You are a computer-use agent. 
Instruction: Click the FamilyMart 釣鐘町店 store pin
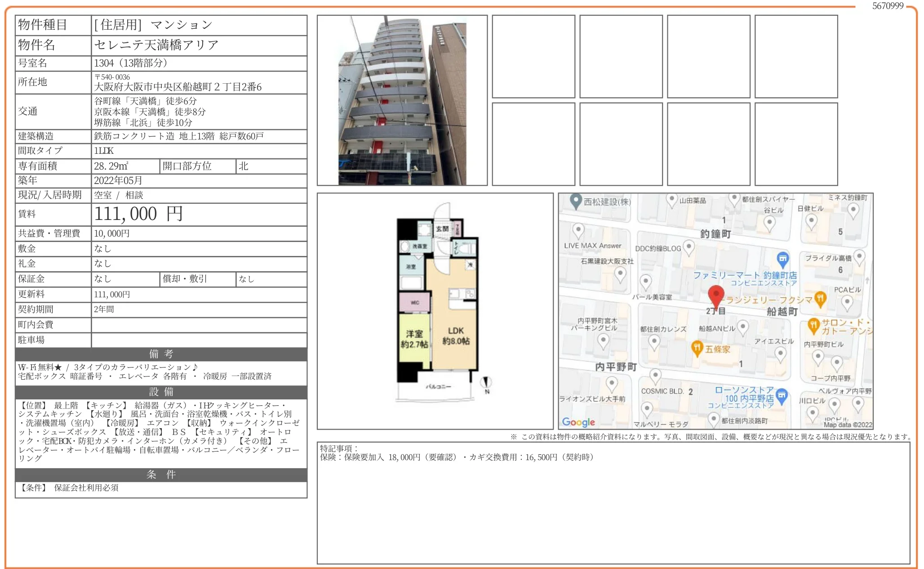pyautogui.click(x=782, y=259)
